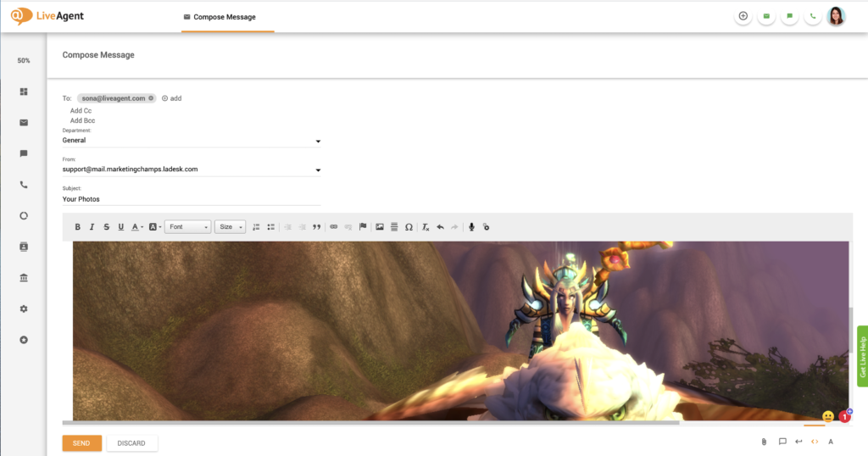The image size is (868, 456).
Task: Click the Add Cc link
Action: coord(81,110)
